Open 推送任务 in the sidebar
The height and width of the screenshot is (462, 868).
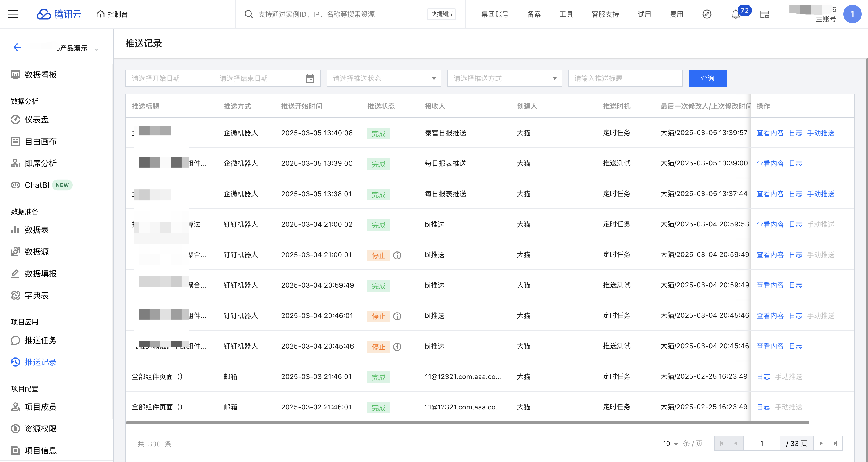point(41,340)
